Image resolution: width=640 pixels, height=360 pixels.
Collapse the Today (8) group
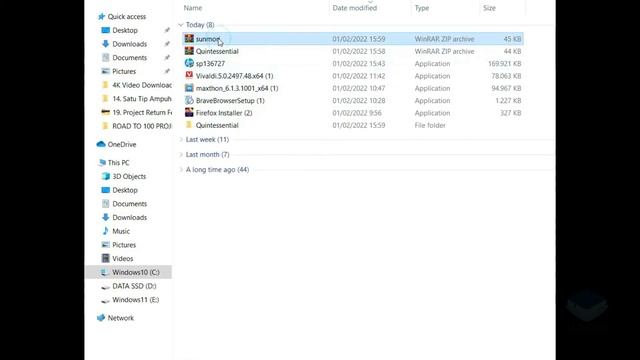[181, 25]
